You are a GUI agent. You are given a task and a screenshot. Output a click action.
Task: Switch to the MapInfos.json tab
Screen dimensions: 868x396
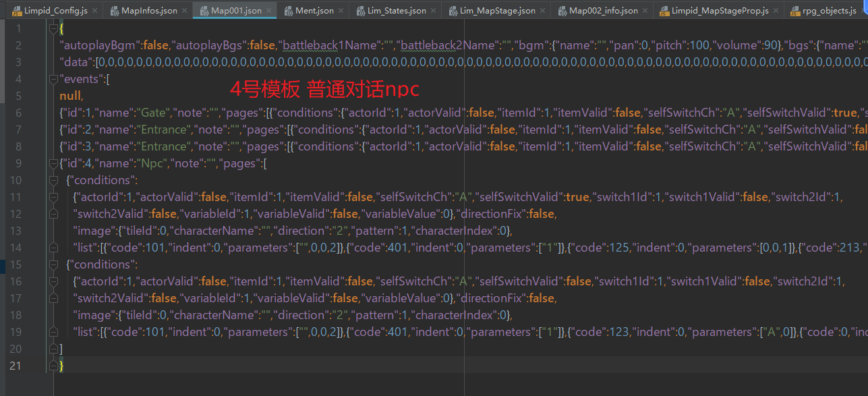[x=146, y=11]
